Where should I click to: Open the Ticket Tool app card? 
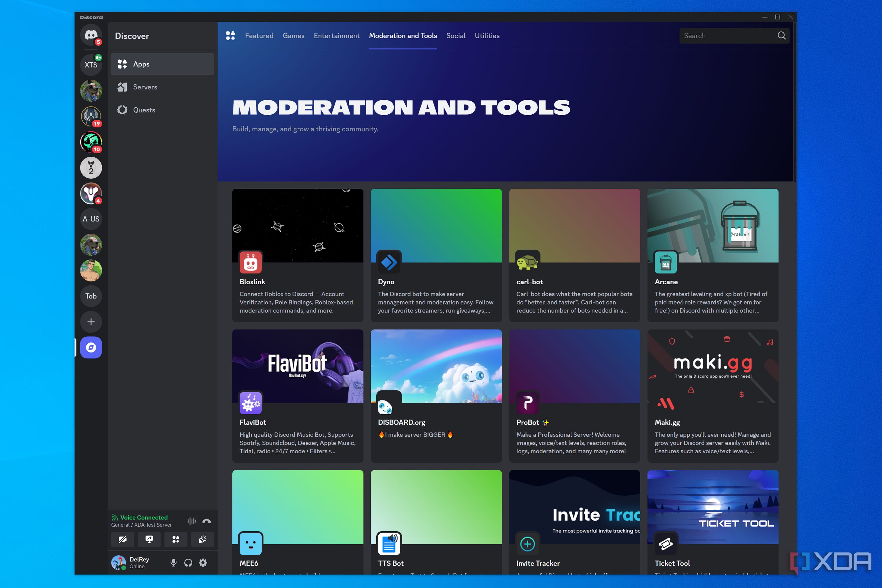pos(713,522)
